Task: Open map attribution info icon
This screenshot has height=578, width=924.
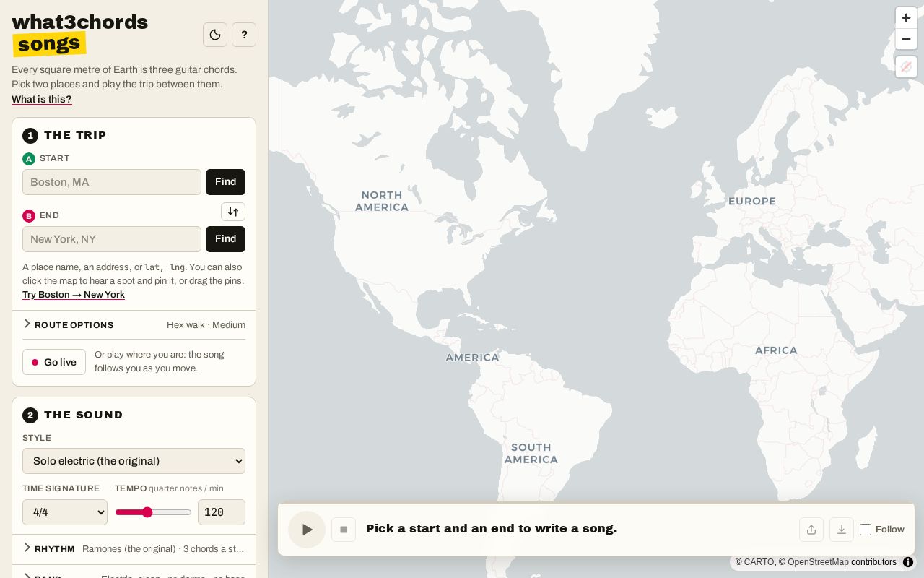Action: (x=908, y=562)
